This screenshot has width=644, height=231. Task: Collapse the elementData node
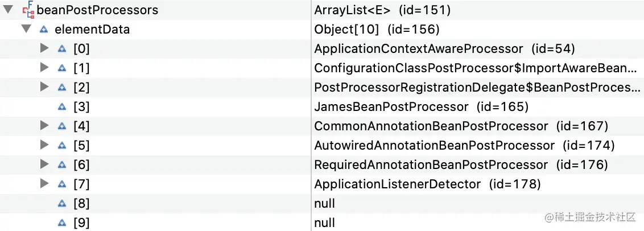point(27,29)
